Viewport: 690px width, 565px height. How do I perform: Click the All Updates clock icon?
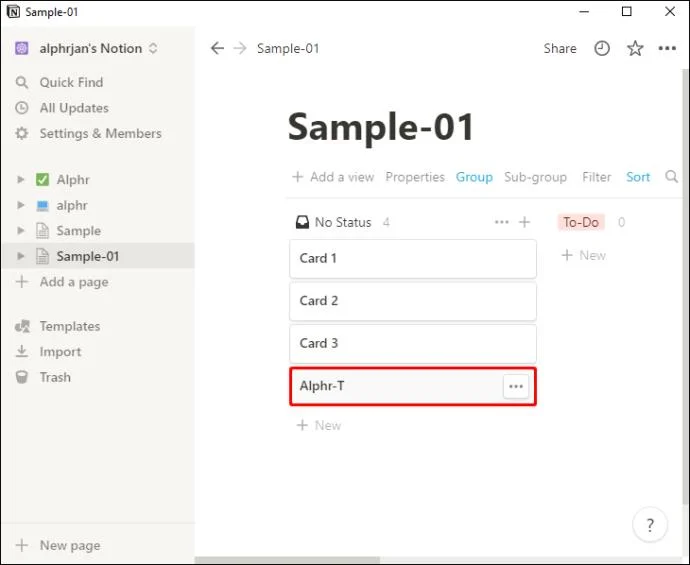coord(22,108)
